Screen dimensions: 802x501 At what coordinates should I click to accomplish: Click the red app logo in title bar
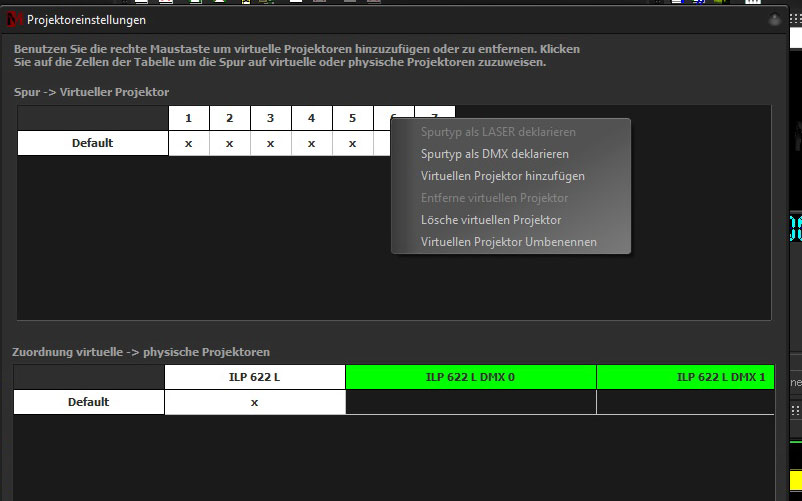pyautogui.click(x=14, y=19)
